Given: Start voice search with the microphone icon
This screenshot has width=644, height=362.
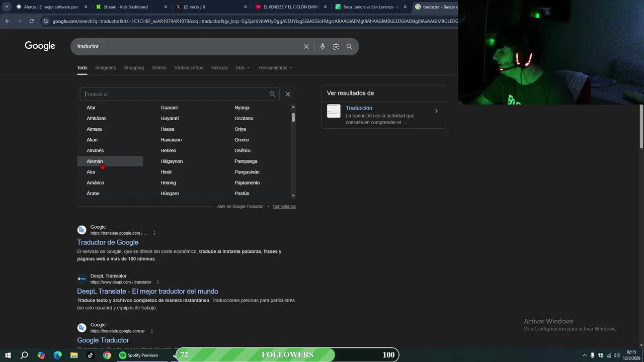Looking at the screenshot, I should 323,46.
